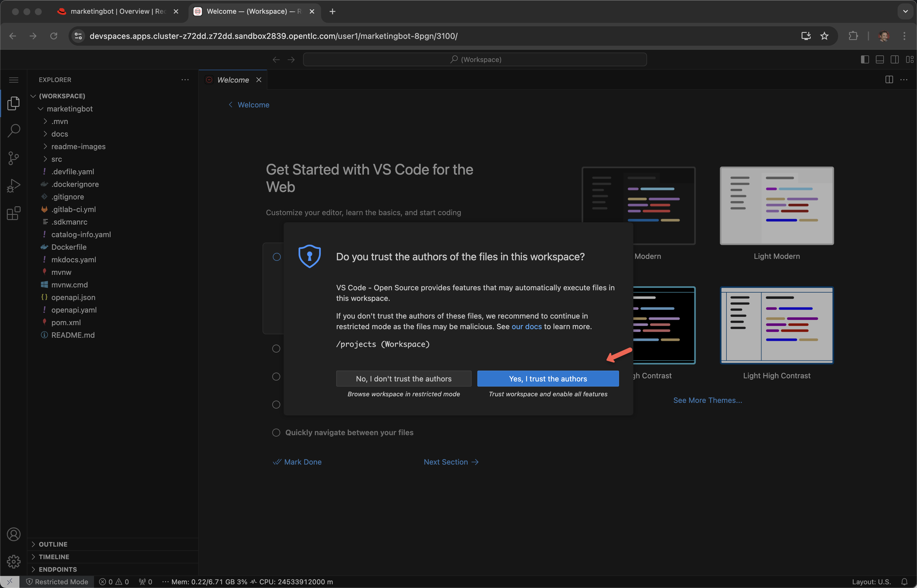Open the 'our docs' link

click(x=526, y=327)
